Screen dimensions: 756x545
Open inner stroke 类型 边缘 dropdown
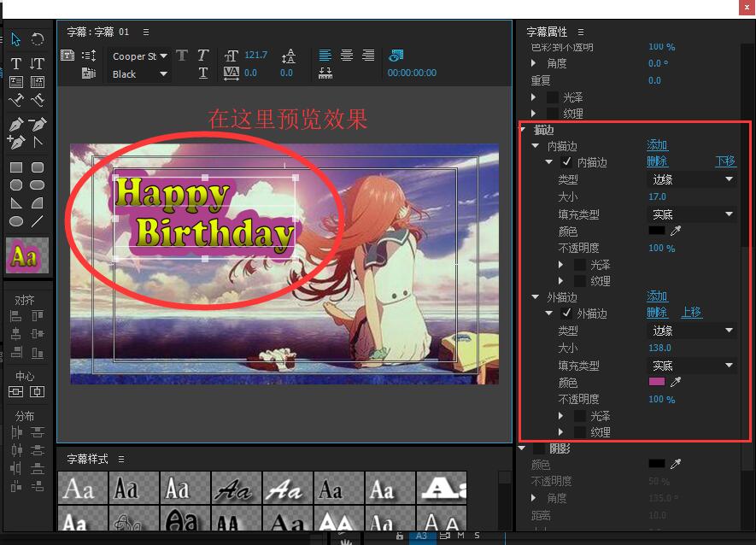691,179
